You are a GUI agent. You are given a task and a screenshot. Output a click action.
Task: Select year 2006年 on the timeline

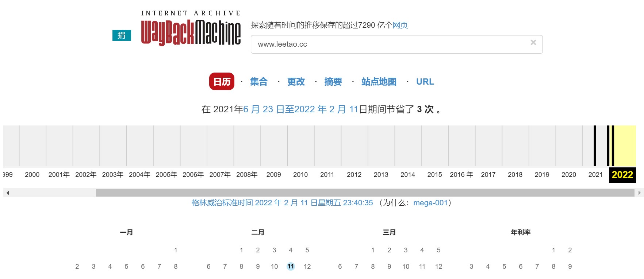click(193, 175)
